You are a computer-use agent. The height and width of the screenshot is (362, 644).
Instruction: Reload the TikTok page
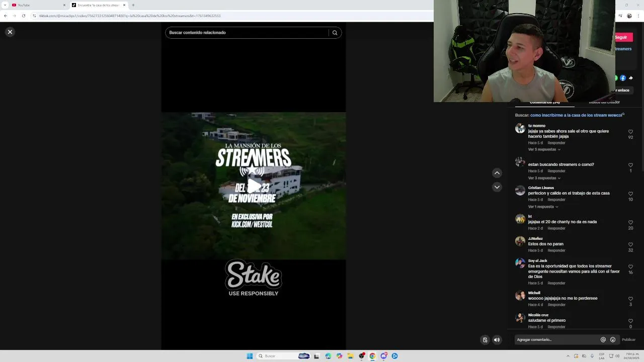point(23,16)
